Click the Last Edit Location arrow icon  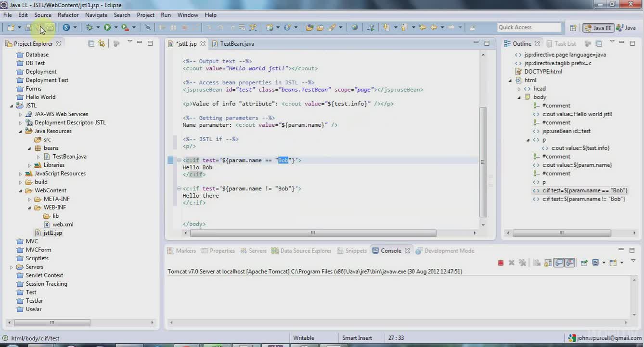(x=422, y=27)
